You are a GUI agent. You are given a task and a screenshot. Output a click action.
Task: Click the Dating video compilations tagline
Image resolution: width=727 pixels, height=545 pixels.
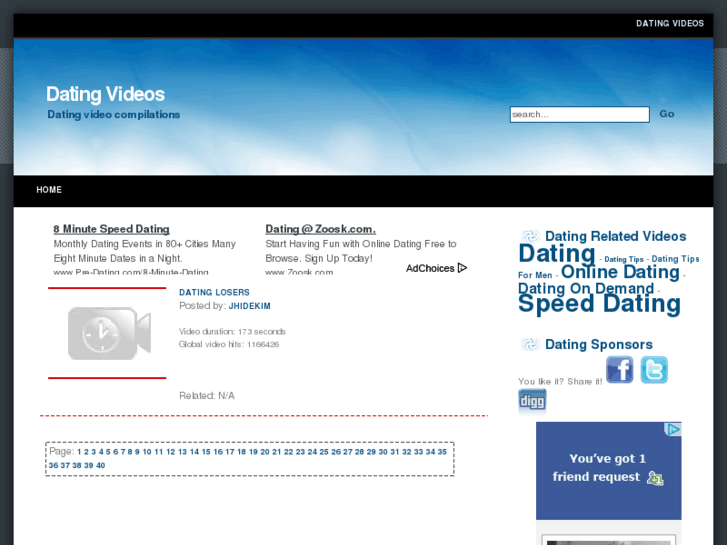tap(114, 115)
